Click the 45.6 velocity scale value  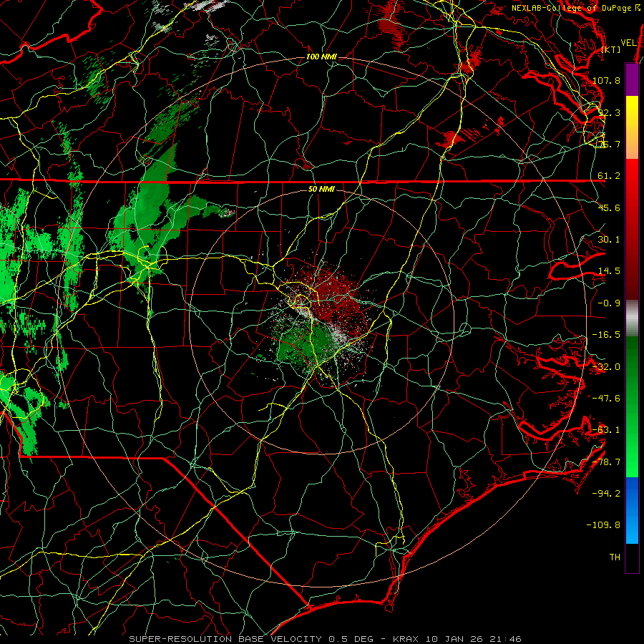click(x=609, y=208)
